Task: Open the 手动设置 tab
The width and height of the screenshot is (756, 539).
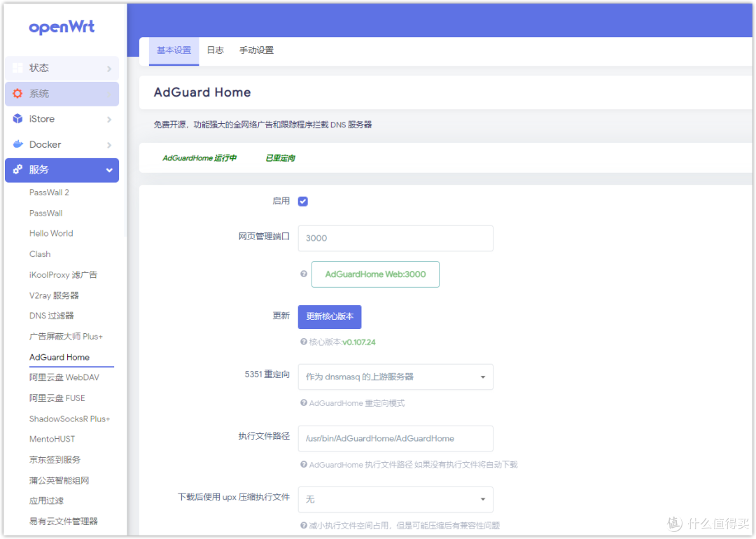Action: point(255,50)
